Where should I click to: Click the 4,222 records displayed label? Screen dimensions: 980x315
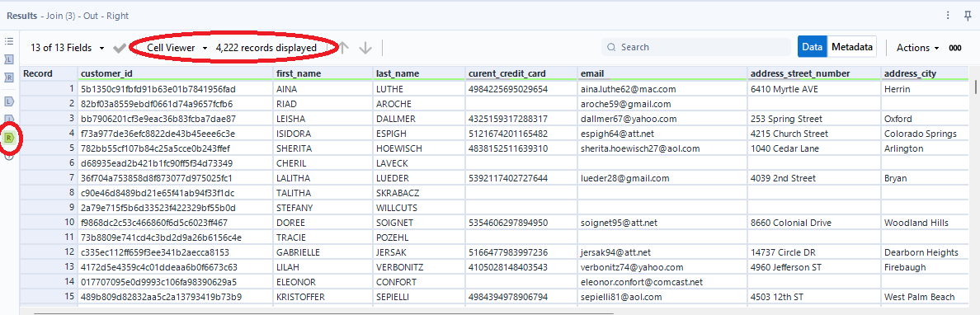click(x=266, y=48)
